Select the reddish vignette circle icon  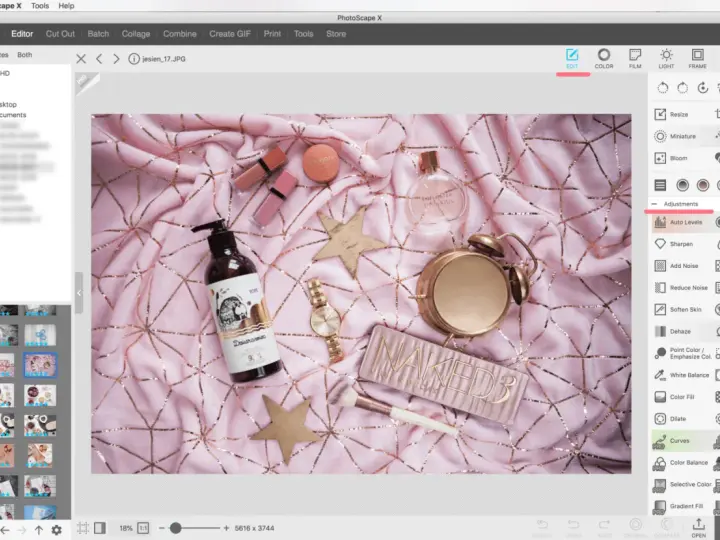[x=703, y=185]
